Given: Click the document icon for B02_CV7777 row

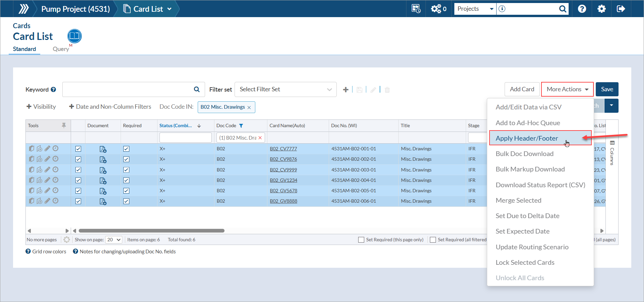Looking at the screenshot, I should (x=103, y=149).
